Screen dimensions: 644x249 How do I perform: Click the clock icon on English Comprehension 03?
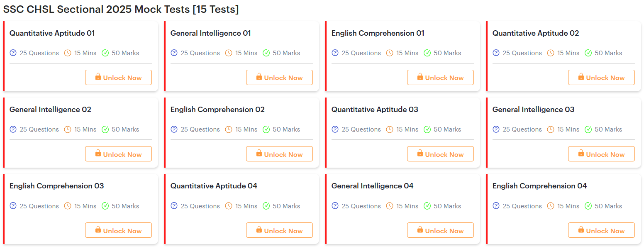click(x=67, y=205)
